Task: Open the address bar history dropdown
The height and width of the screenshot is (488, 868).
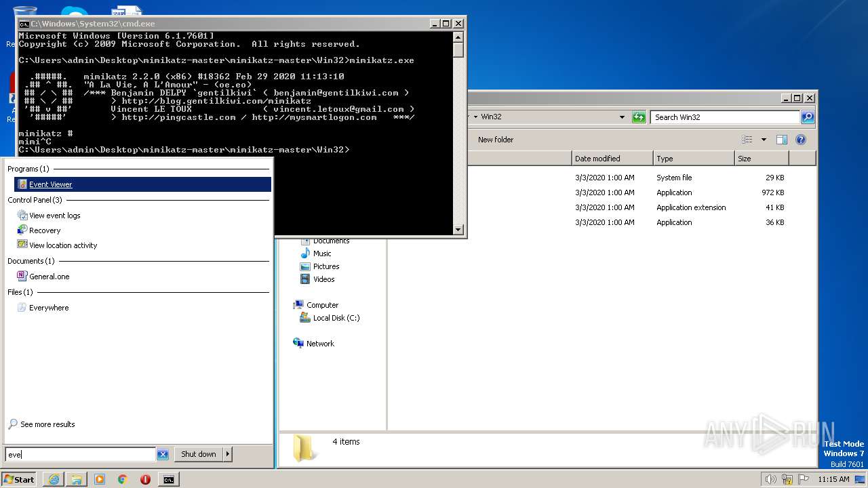Action: (622, 117)
